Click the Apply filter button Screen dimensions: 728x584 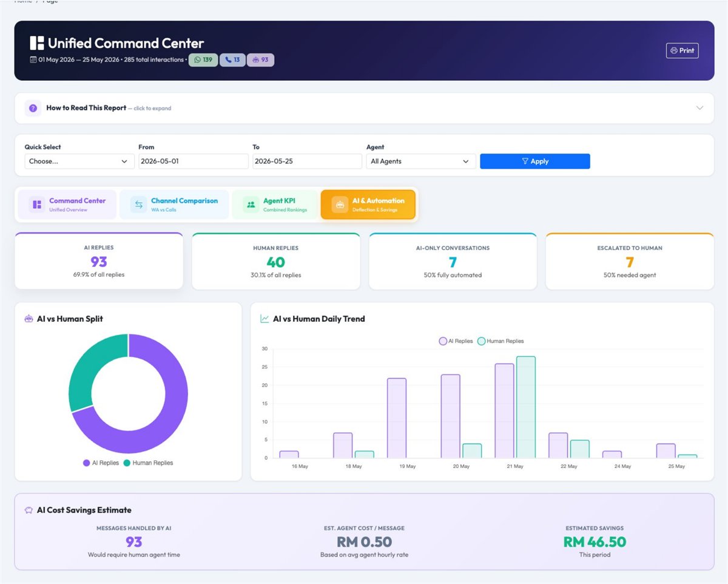pos(535,161)
